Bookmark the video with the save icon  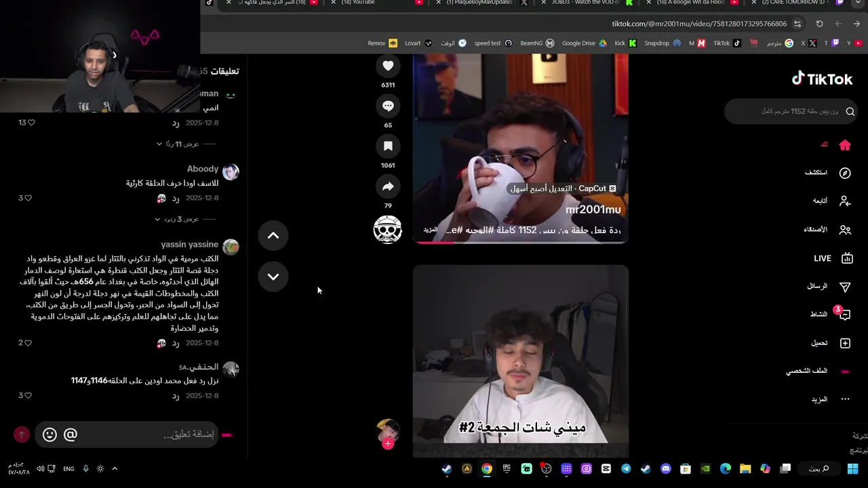[x=388, y=146]
